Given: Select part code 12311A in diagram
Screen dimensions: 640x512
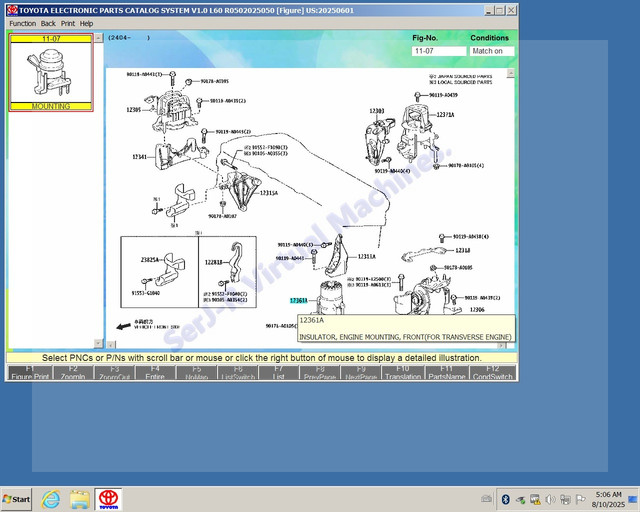Looking at the screenshot, I should pyautogui.click(x=367, y=256).
